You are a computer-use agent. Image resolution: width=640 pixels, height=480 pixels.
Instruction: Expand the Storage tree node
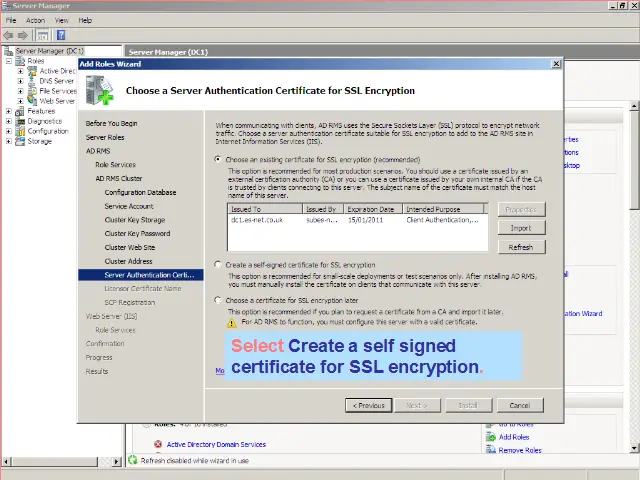tap(9, 141)
